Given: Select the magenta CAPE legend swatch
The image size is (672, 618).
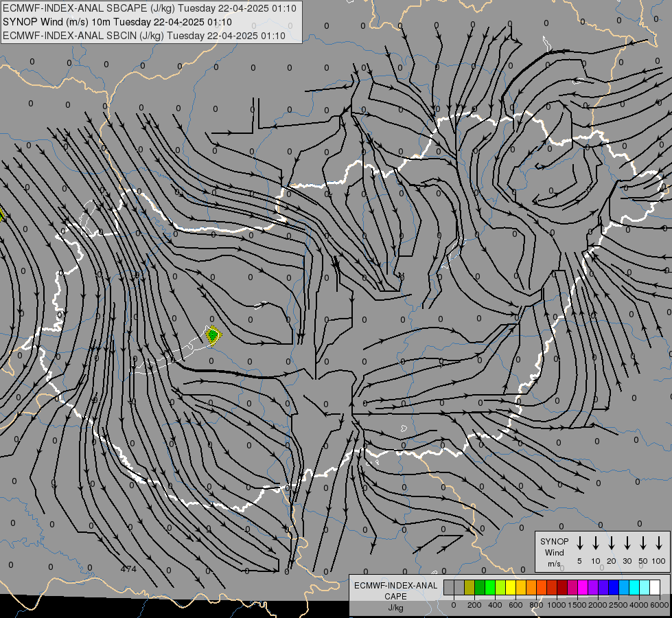Looking at the screenshot, I should (x=583, y=587).
